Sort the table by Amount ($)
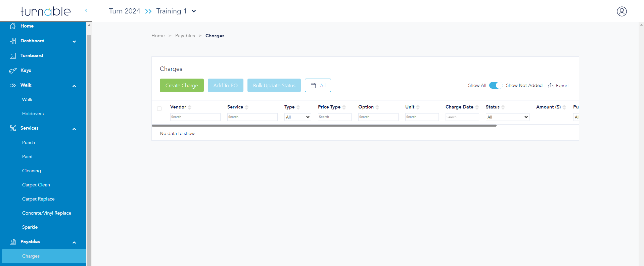Viewport: 644px width, 266px height. tap(564, 107)
